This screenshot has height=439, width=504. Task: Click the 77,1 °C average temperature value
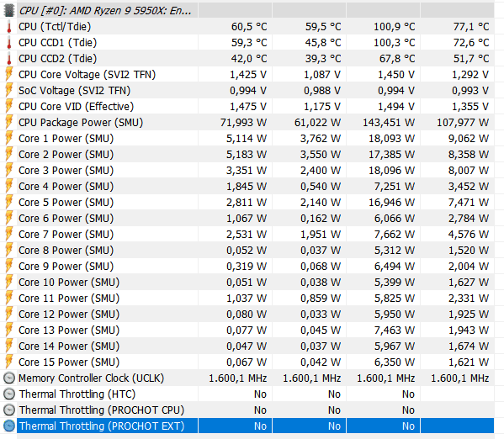(471, 26)
